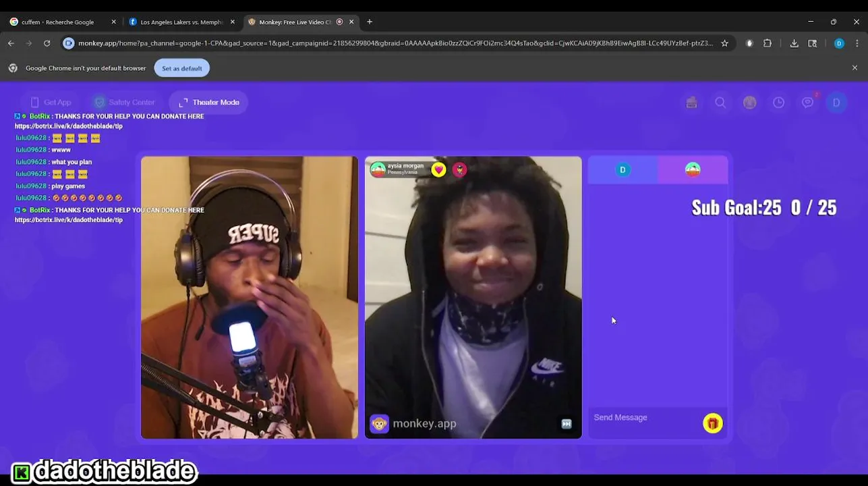The height and width of the screenshot is (486, 868).
Task: Click the monkey.app URL address bar
Action: tap(395, 43)
